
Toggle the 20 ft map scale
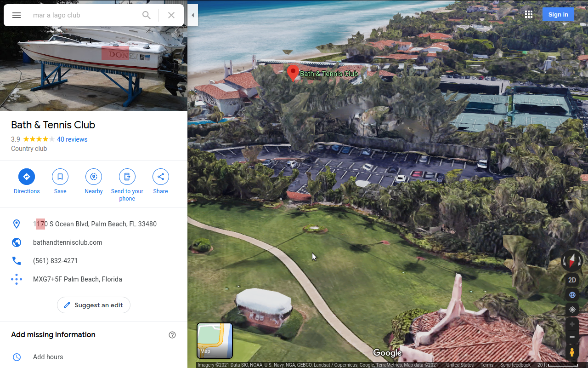coord(558,365)
